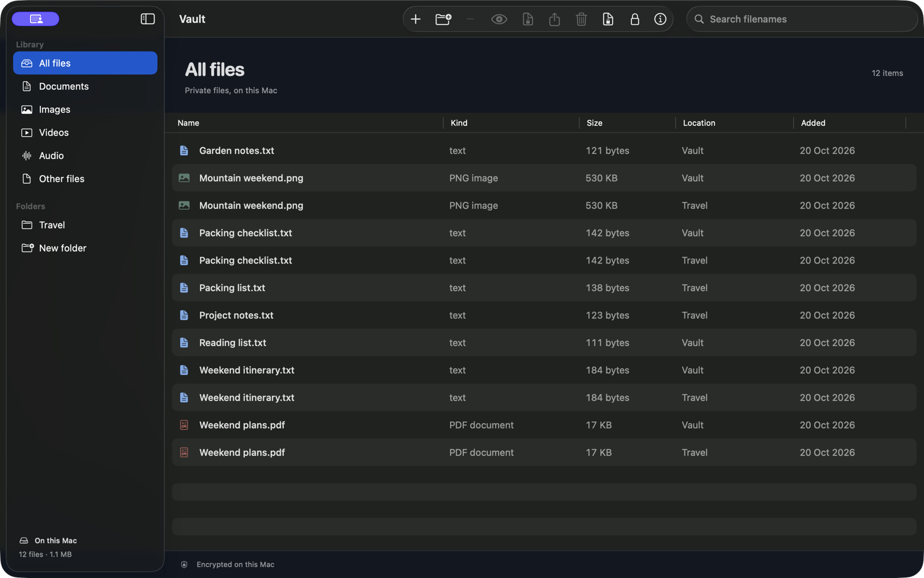The image size is (924, 578).
Task: Click the text file icon for Garden notes.txt
Action: tap(184, 150)
